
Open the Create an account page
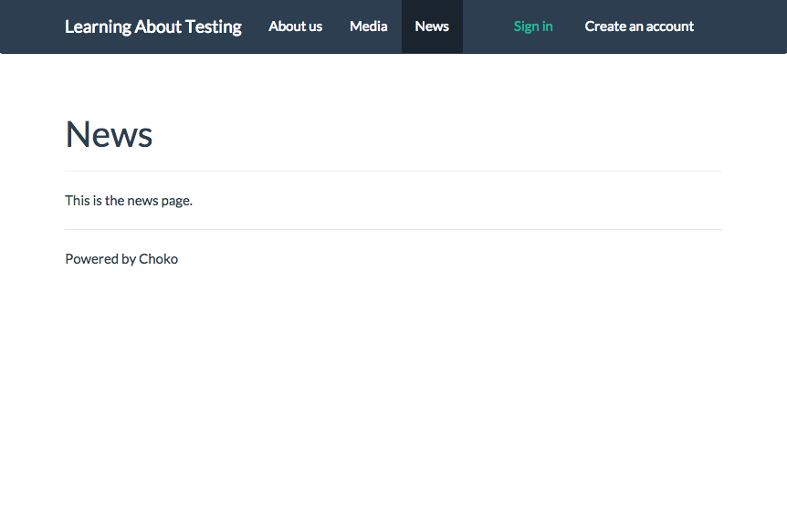click(639, 26)
